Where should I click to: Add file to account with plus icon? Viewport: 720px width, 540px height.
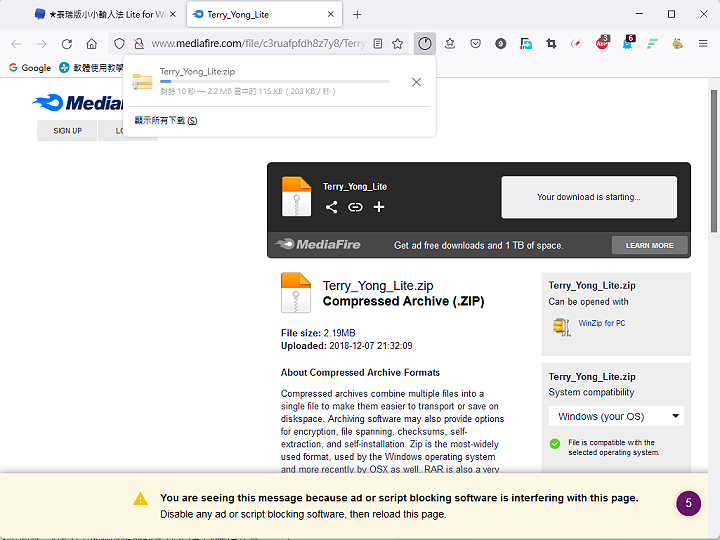coord(379,207)
